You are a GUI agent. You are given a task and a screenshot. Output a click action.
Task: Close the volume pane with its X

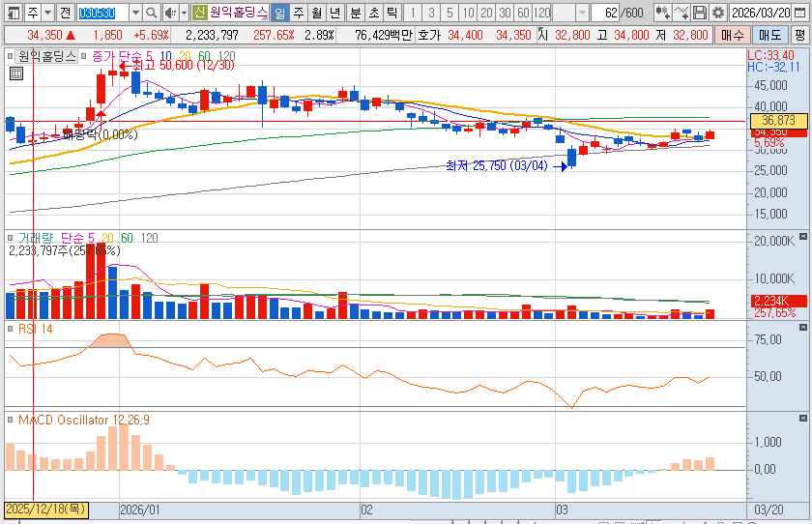(803, 237)
